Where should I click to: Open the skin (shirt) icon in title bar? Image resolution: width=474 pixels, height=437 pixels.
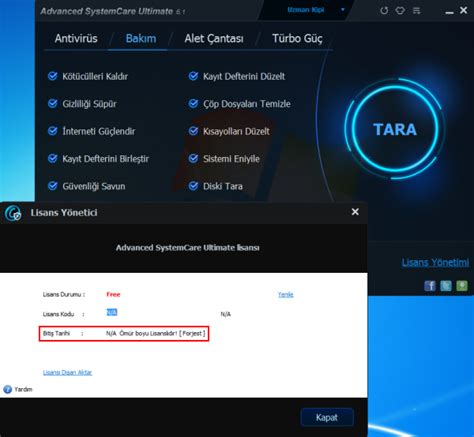(400, 11)
